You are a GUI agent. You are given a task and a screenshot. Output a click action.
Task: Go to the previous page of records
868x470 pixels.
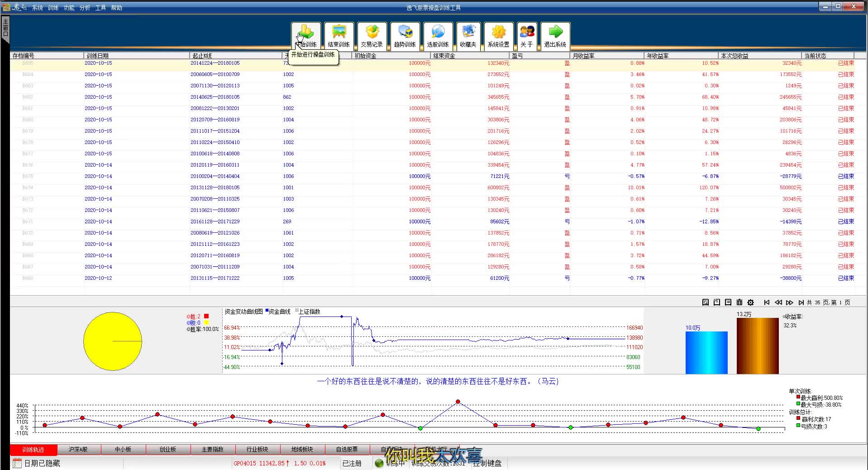point(778,302)
